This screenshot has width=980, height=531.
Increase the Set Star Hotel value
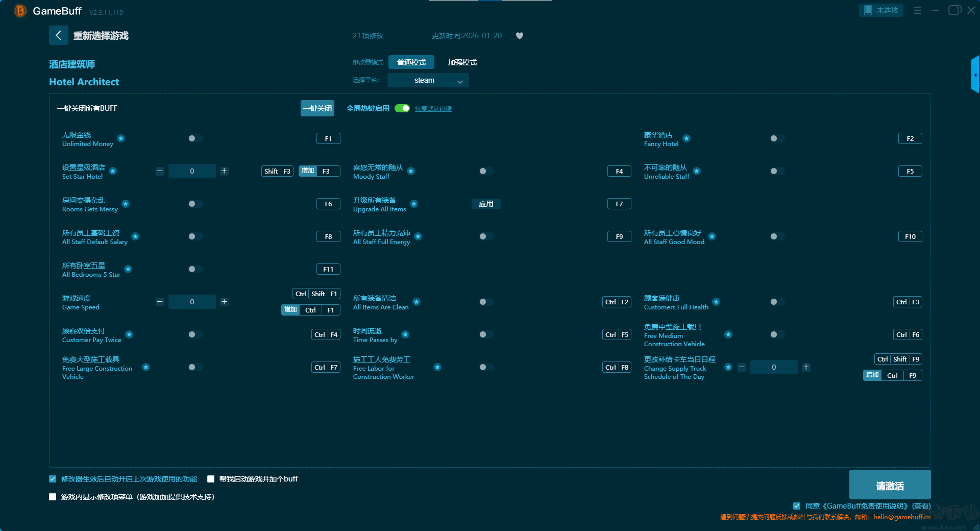224,171
